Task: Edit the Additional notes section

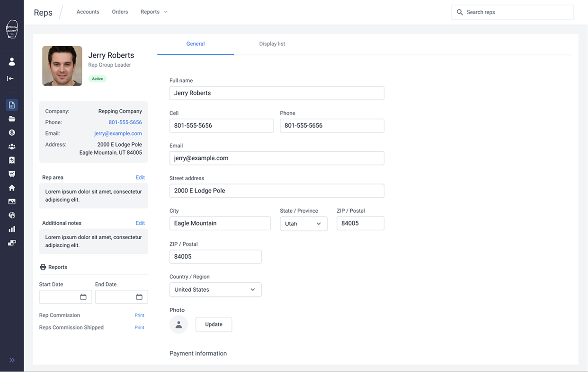Action: coord(140,223)
